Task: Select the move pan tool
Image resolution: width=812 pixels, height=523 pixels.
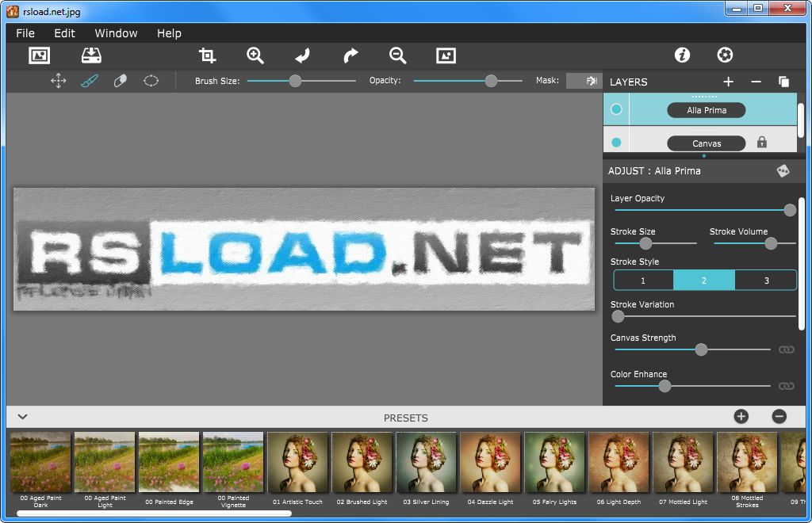Action: [59, 81]
